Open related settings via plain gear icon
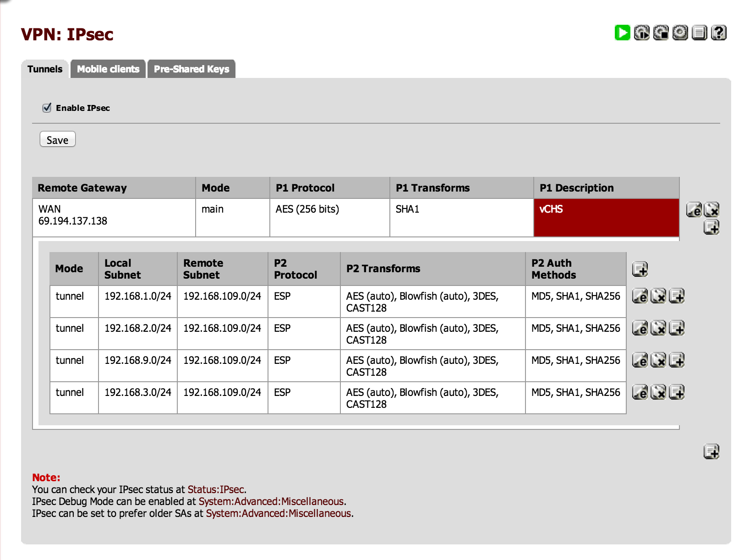Screen dimensions: 744x560 pyautogui.click(x=680, y=33)
